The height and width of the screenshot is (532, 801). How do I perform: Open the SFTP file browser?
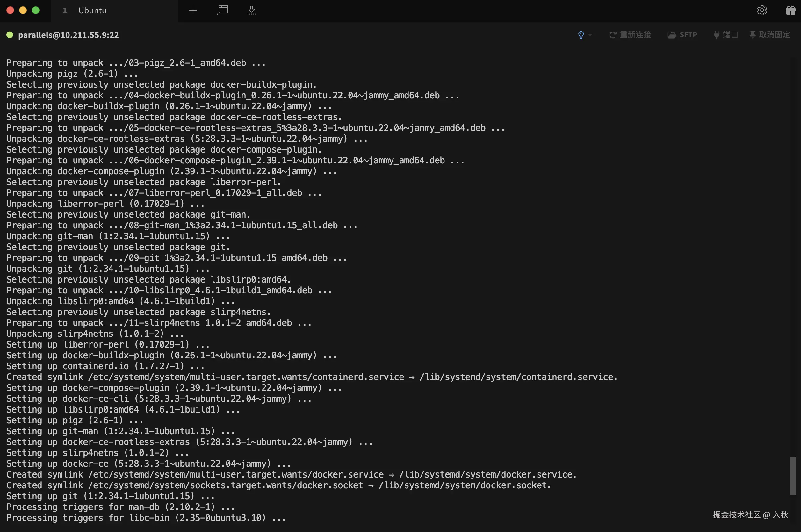(x=682, y=35)
